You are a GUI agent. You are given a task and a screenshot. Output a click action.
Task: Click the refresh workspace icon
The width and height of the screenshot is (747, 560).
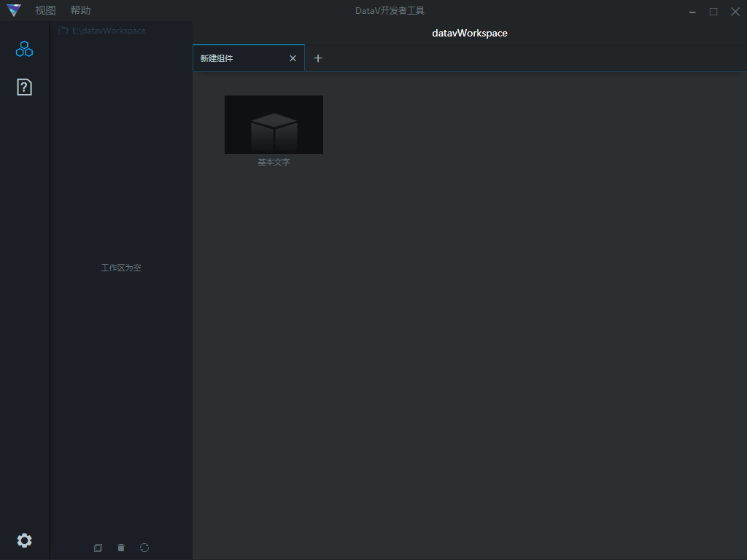pos(144,548)
